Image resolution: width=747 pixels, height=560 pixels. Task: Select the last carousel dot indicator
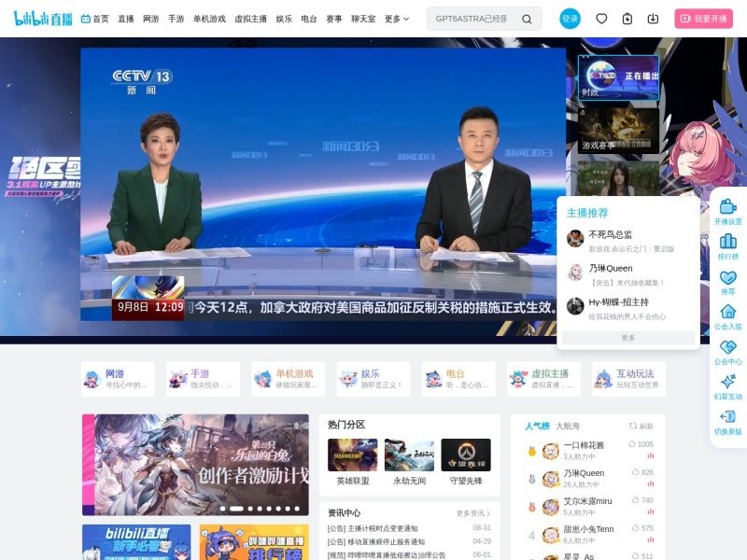click(297, 509)
